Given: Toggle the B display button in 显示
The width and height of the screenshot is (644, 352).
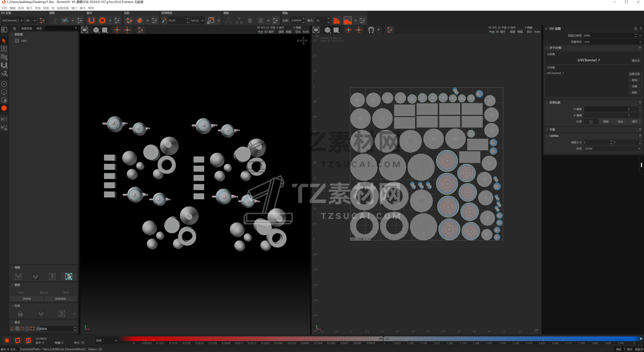Looking at the screenshot, I should point(17,329).
